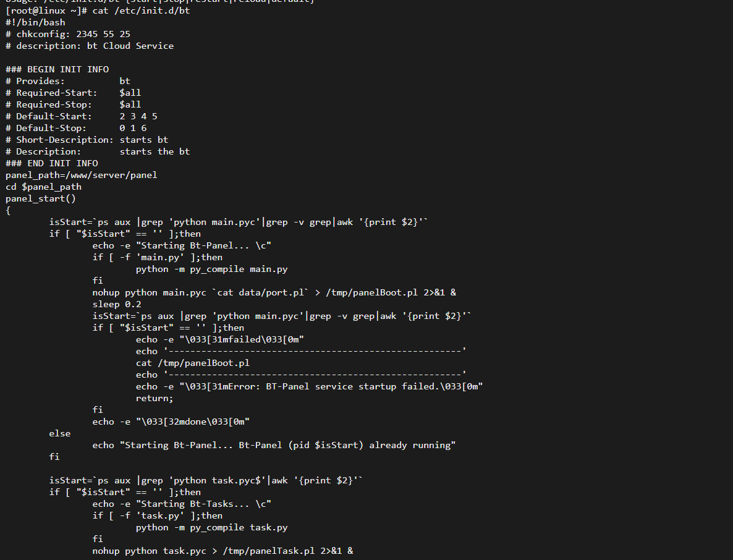Click 'nohup python task.pyc' command line
This screenshot has height=560, width=733.
pyautogui.click(x=223, y=551)
